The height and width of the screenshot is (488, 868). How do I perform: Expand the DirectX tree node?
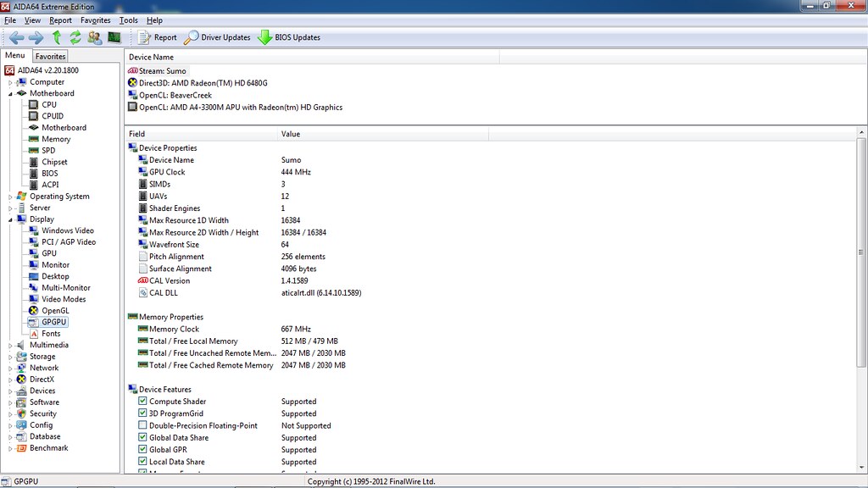10,380
